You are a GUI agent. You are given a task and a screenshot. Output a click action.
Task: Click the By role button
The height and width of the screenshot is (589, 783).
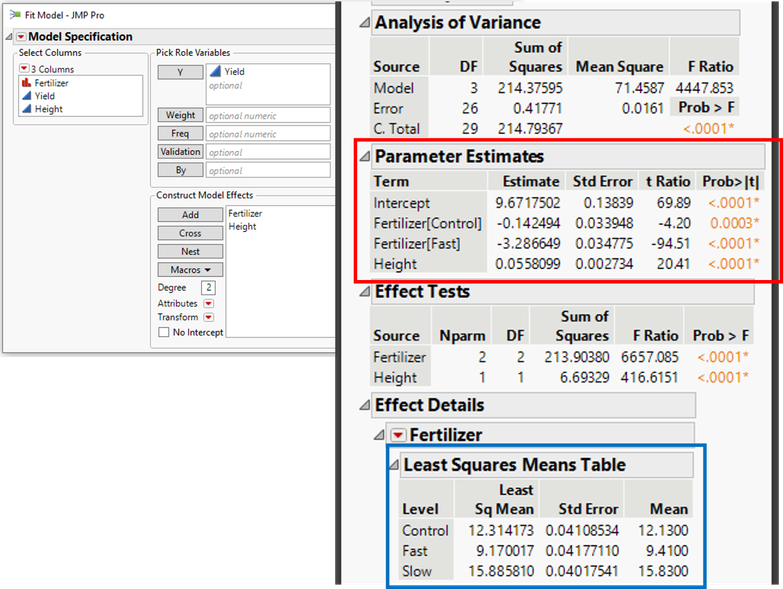click(180, 170)
